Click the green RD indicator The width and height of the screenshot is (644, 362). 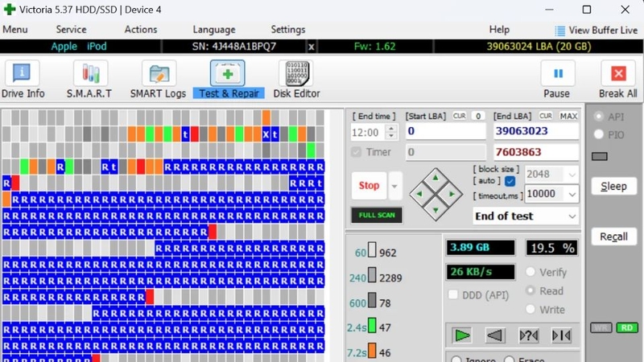627,327
